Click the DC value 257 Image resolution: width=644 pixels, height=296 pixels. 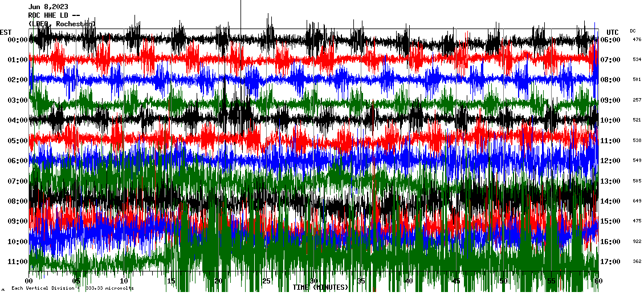point(637,100)
